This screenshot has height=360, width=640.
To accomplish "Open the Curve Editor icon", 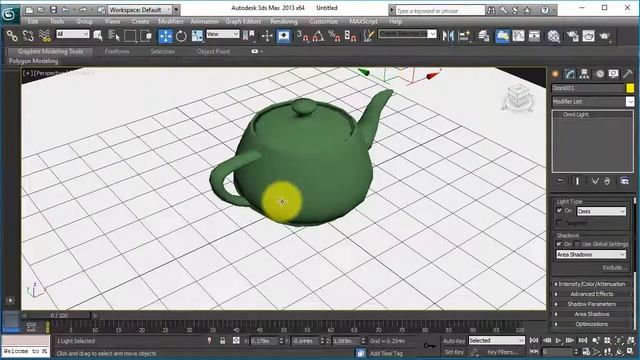I will click(518, 36).
